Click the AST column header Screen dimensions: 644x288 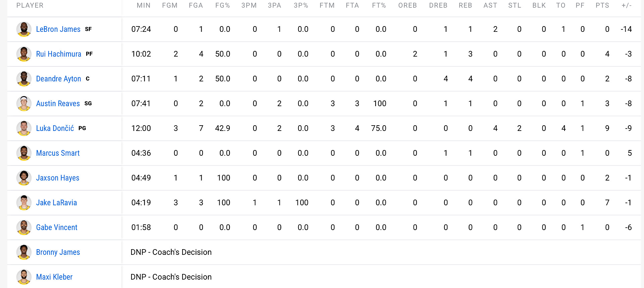point(490,5)
